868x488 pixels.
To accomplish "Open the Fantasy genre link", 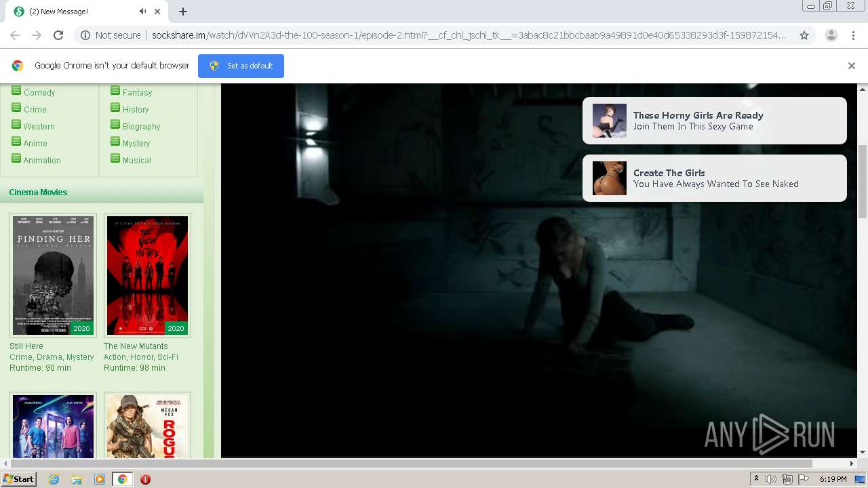I will 137,93.
